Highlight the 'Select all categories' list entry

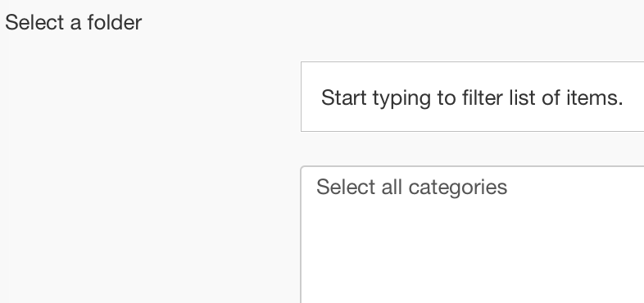pyautogui.click(x=411, y=188)
